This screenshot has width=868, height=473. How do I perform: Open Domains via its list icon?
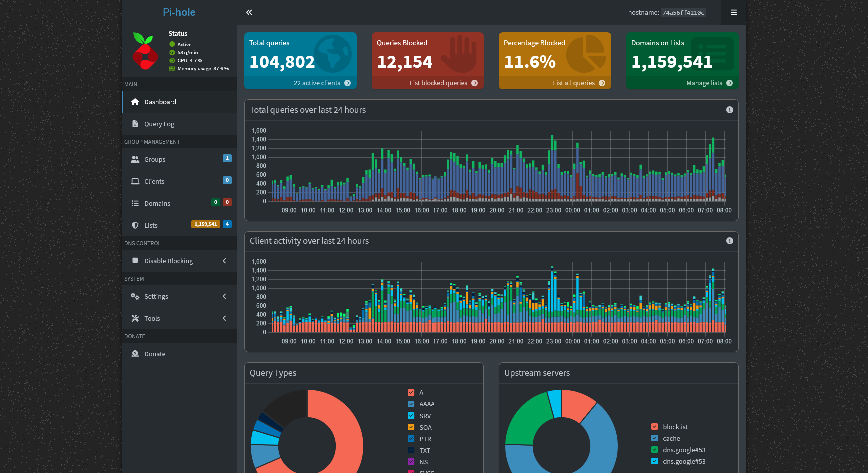[x=135, y=203]
